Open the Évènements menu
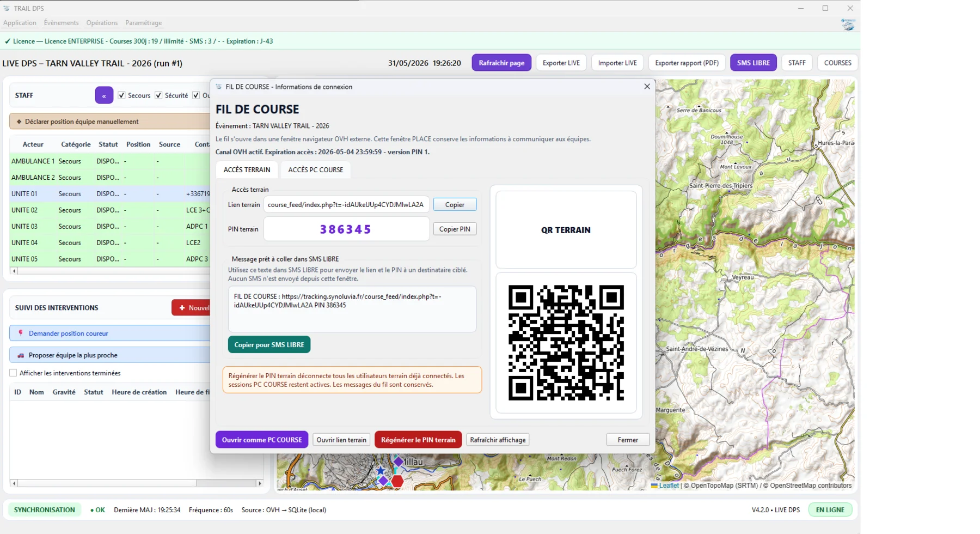Screen dimensions: 980x534 pos(61,23)
